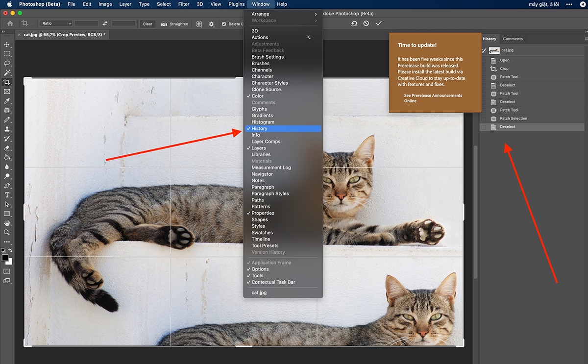This screenshot has width=588, height=364.
Task: Select the Paint Bucket tool
Action: [x=7, y=157]
